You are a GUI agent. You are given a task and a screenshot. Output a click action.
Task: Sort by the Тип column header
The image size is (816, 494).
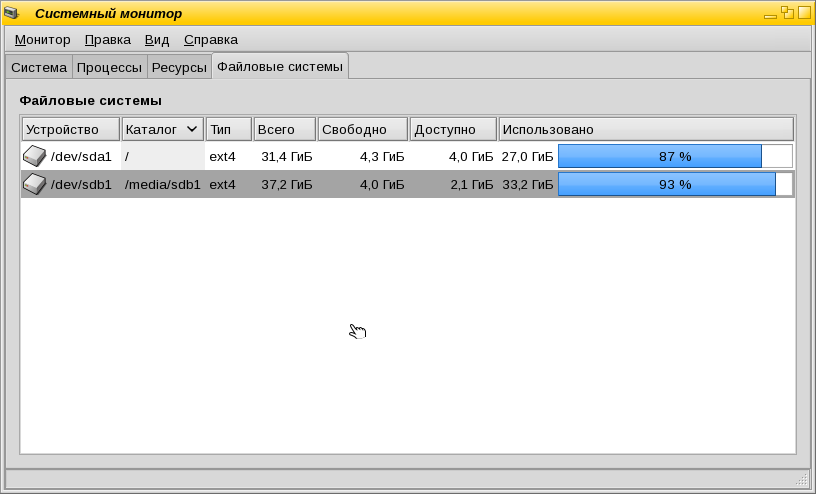click(228, 129)
